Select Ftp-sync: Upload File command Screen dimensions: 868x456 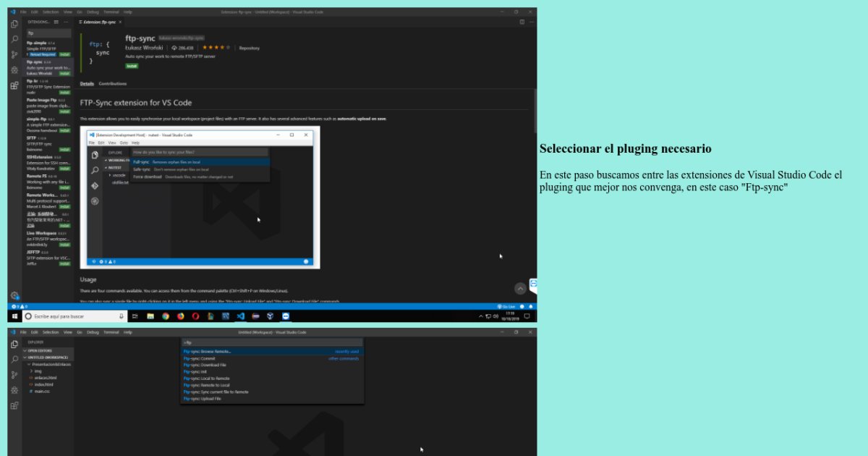click(x=203, y=399)
